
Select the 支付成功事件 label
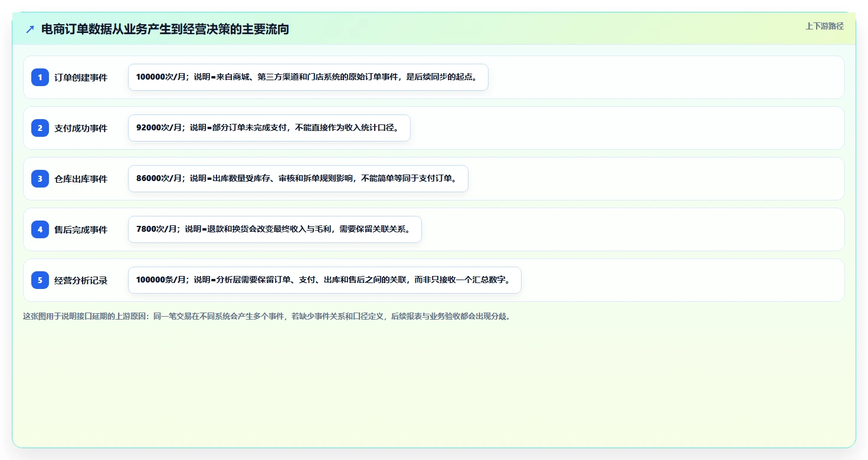coord(81,128)
